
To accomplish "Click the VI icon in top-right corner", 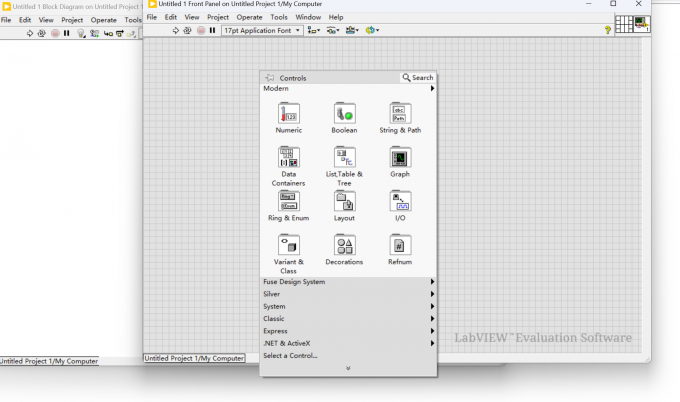I will coord(641,23).
